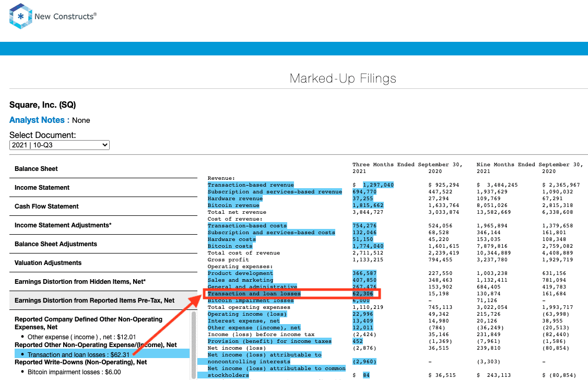This screenshot has height=380, width=588.
Task: Click the highlighted Operating income (loss) label
Action: coord(247,314)
